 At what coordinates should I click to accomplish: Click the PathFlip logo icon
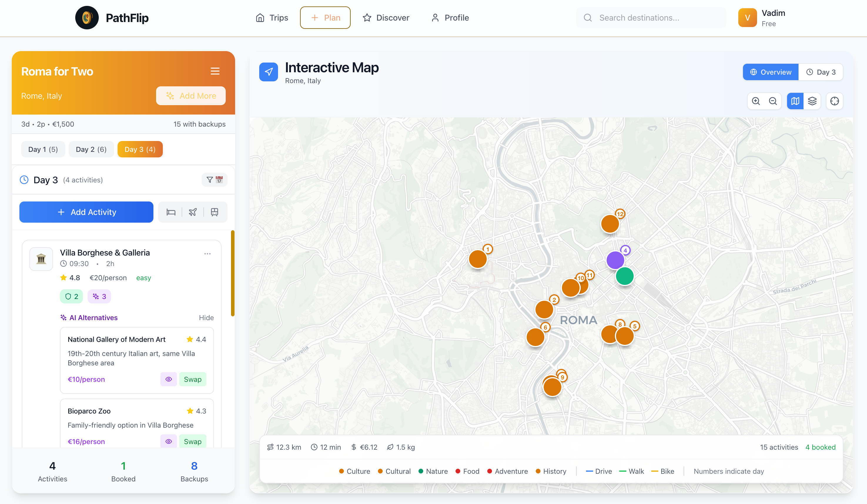(x=87, y=18)
